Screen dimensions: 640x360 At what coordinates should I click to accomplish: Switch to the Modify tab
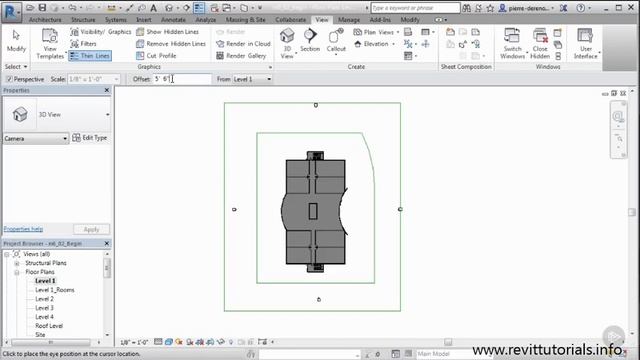[x=410, y=20]
